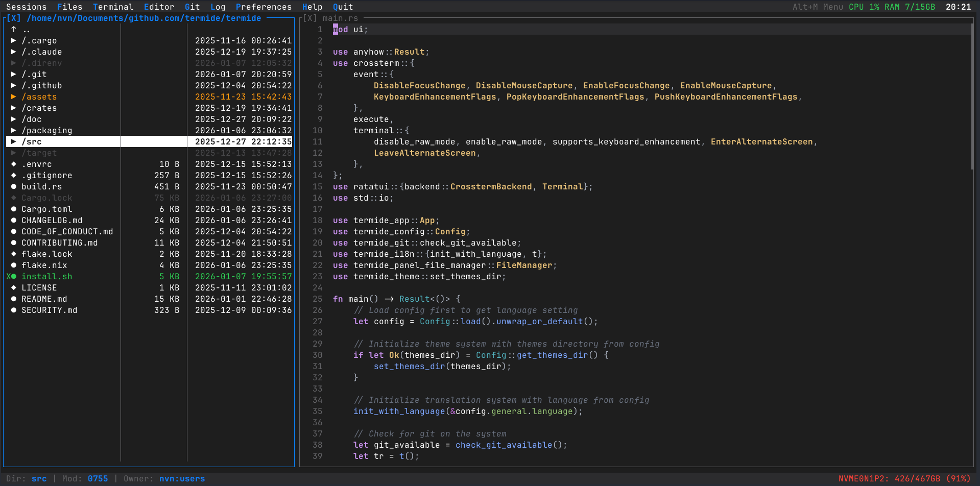Open the Git menu
Image resolution: width=980 pixels, height=486 pixels.
192,7
